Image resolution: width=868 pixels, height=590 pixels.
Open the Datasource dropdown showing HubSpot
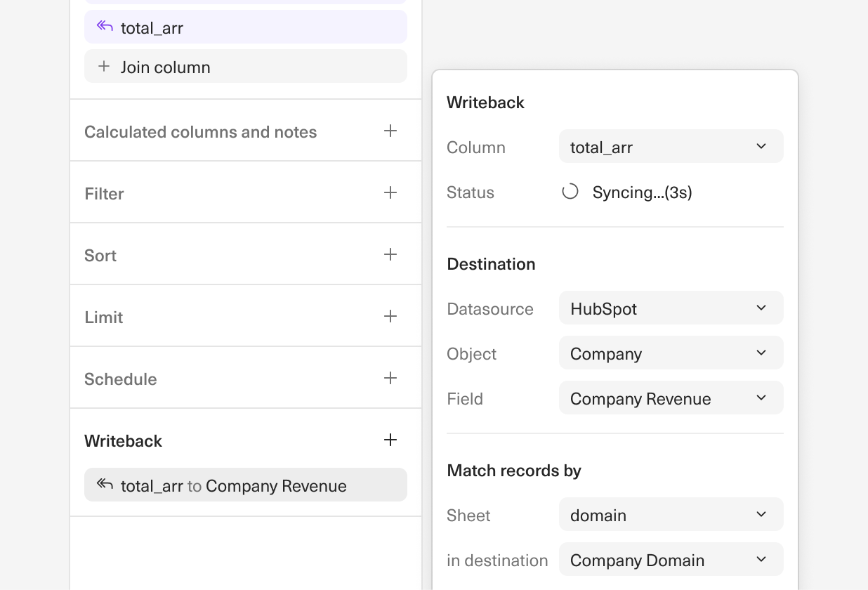[671, 308]
